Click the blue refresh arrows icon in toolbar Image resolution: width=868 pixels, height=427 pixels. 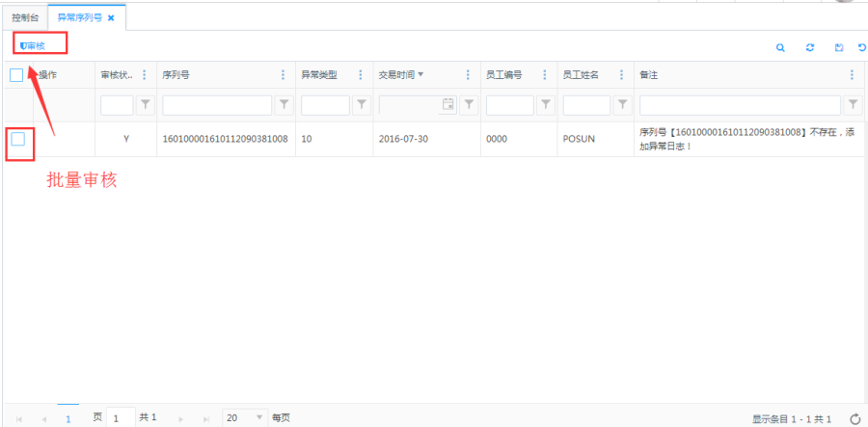pyautogui.click(x=810, y=46)
